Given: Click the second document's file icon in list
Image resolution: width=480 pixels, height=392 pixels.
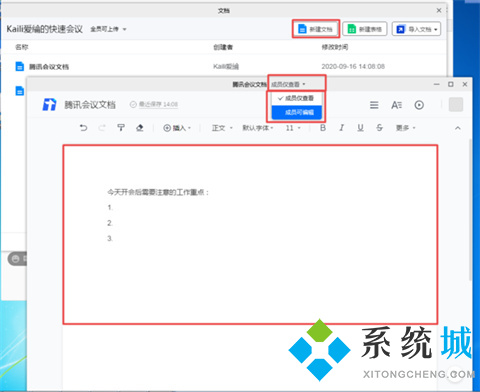Looking at the screenshot, I should (x=20, y=90).
